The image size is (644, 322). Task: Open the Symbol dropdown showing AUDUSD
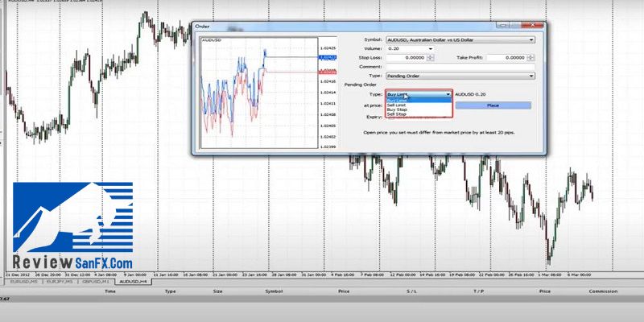tap(460, 39)
